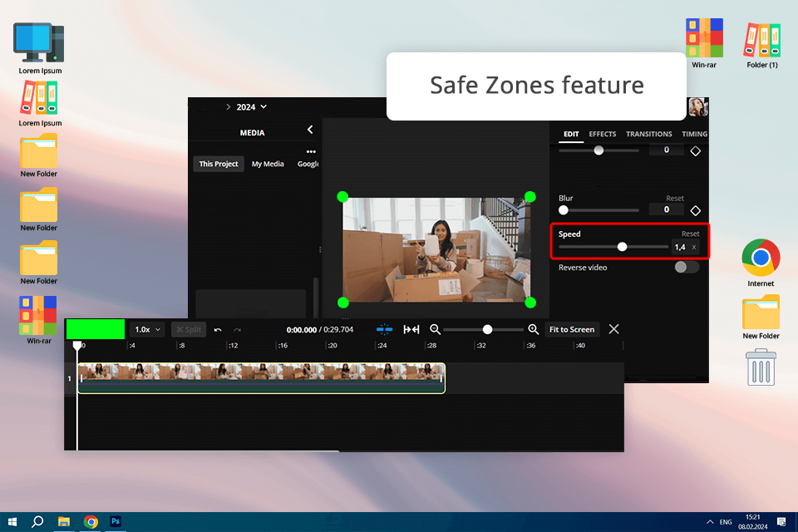
Task: Show hidden tray icons with the caret
Action: (x=709, y=522)
